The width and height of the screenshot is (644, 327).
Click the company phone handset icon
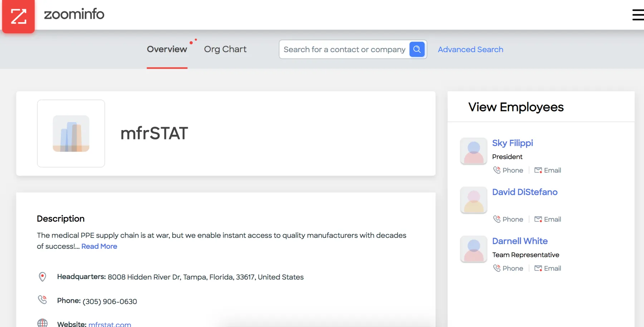coord(42,299)
